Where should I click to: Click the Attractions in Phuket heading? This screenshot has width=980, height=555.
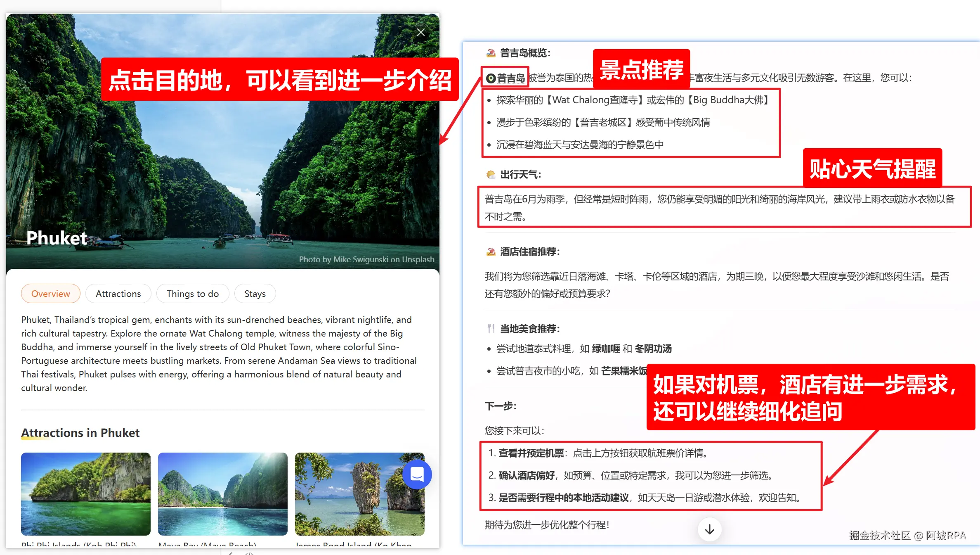(80, 432)
